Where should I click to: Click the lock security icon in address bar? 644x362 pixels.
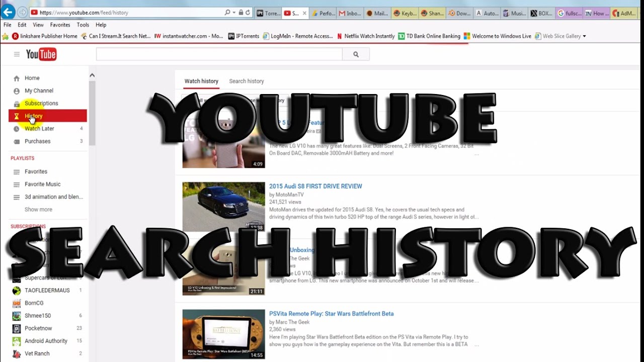[x=241, y=13]
